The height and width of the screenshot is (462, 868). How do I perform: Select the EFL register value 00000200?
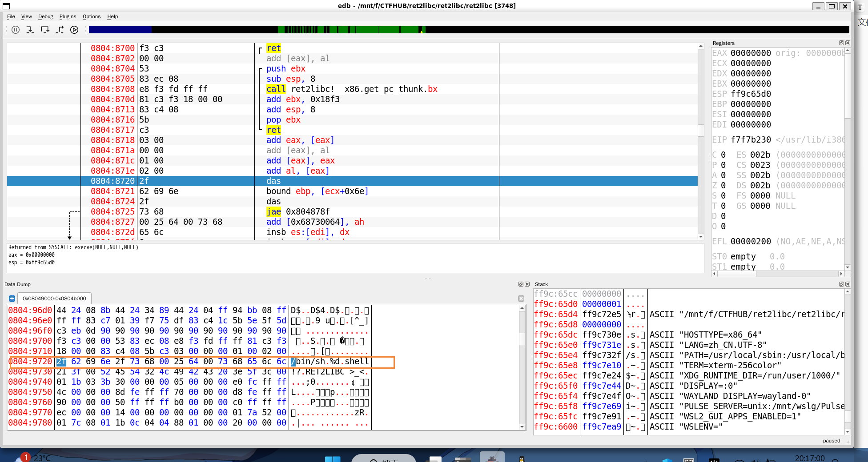pyautogui.click(x=751, y=241)
